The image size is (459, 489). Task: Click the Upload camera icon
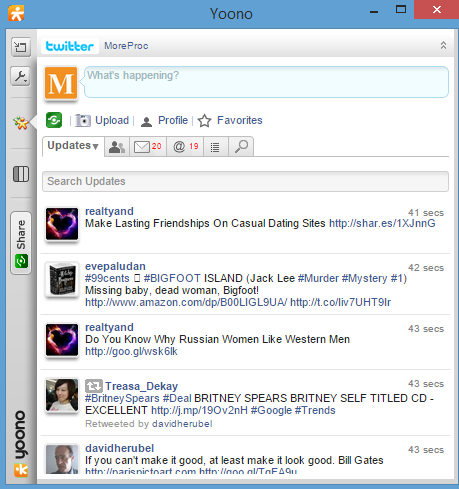(83, 120)
